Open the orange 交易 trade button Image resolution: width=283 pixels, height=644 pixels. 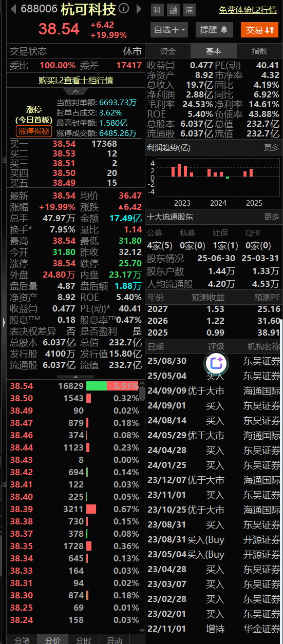259,30
